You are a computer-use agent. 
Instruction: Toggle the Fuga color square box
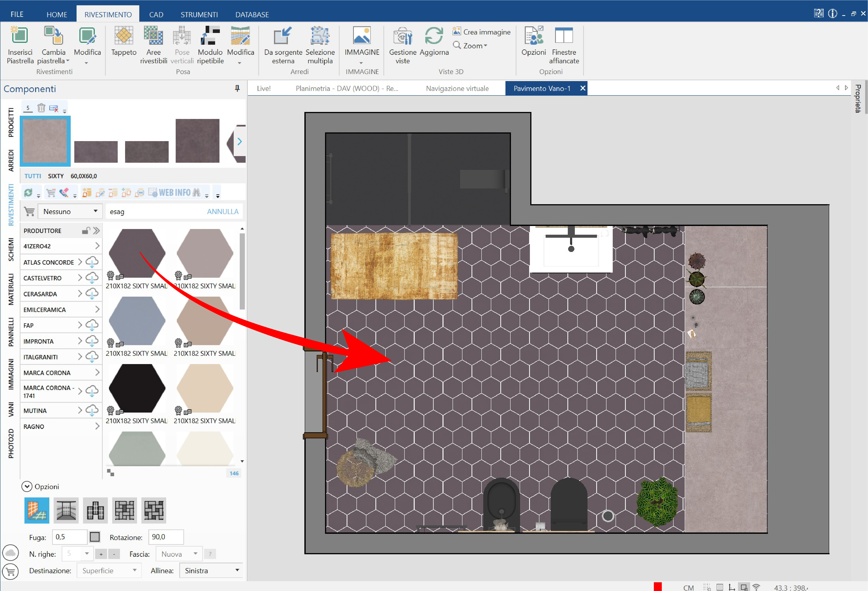click(95, 537)
